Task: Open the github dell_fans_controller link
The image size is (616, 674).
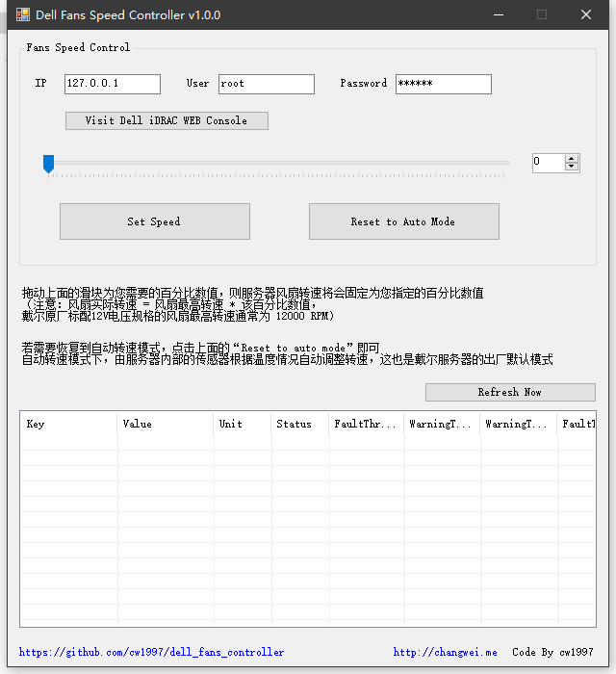Action: 151,652
